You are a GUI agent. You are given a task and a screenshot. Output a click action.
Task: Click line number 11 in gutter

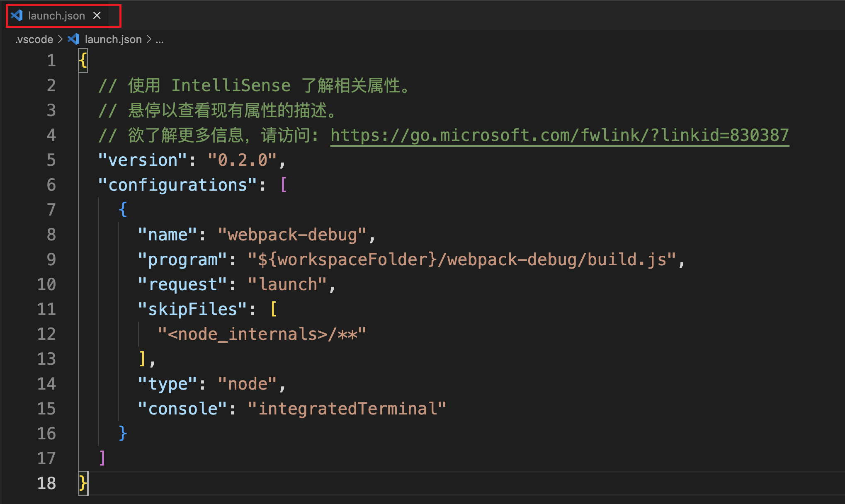pyautogui.click(x=46, y=309)
